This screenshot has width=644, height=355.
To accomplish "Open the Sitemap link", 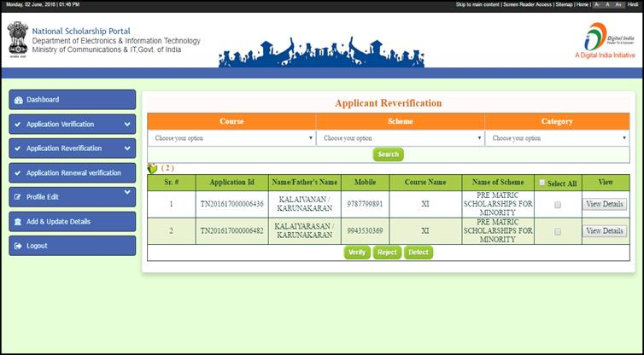I will tap(564, 4).
